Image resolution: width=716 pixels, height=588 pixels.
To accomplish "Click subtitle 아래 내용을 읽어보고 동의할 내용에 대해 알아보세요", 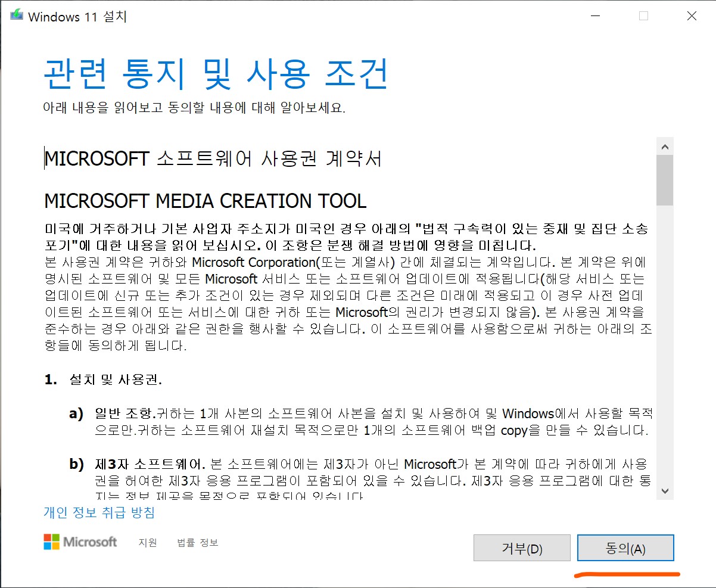I will click(x=194, y=108).
